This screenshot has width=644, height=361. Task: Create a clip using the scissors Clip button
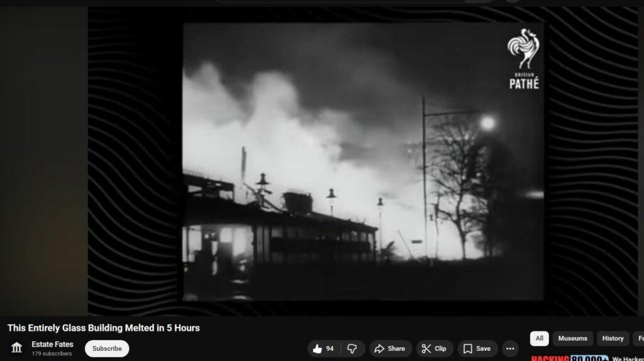435,348
